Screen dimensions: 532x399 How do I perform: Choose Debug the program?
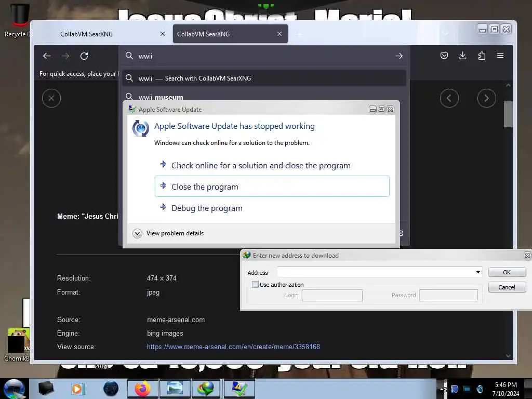272,208
